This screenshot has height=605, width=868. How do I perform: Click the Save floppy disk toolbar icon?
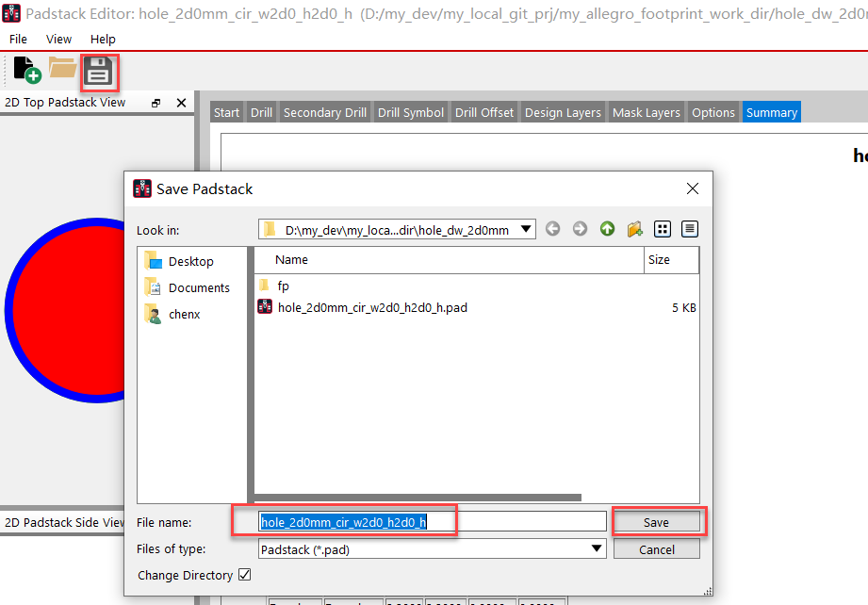(x=99, y=72)
